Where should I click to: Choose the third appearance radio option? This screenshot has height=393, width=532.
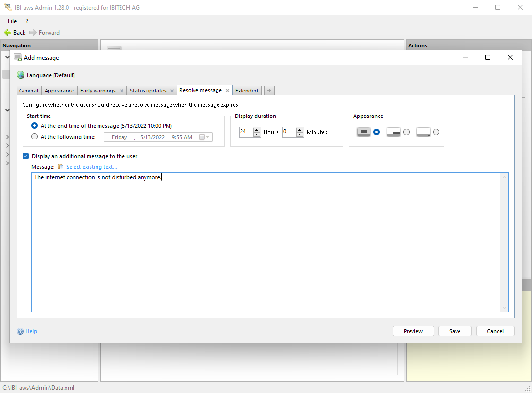pyautogui.click(x=436, y=132)
